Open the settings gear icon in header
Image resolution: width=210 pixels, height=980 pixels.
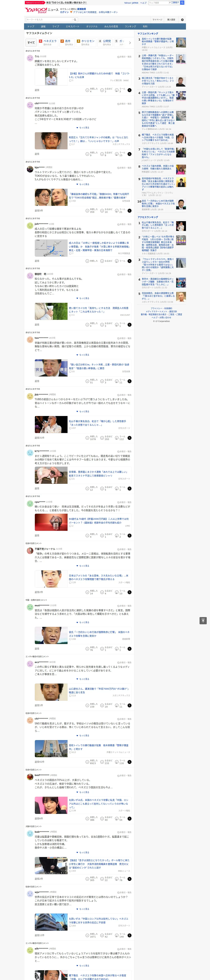pos(182,20)
